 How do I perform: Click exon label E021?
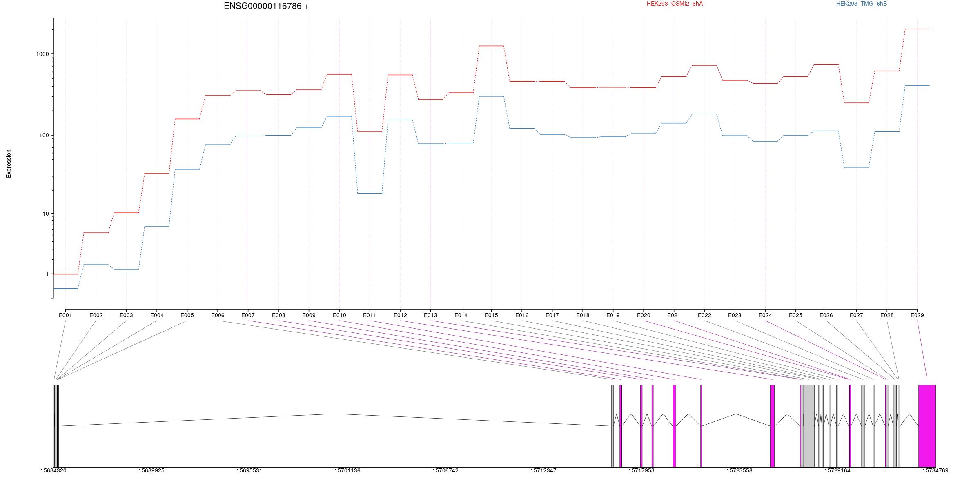[x=674, y=315]
